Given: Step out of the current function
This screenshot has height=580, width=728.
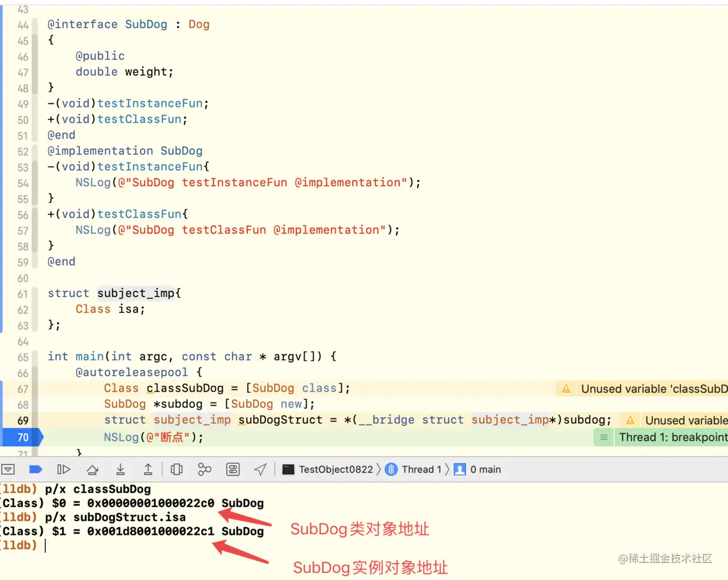Looking at the screenshot, I should click(148, 469).
